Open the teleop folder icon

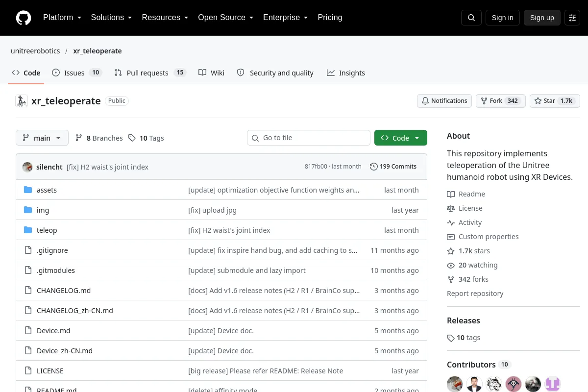[28, 230]
